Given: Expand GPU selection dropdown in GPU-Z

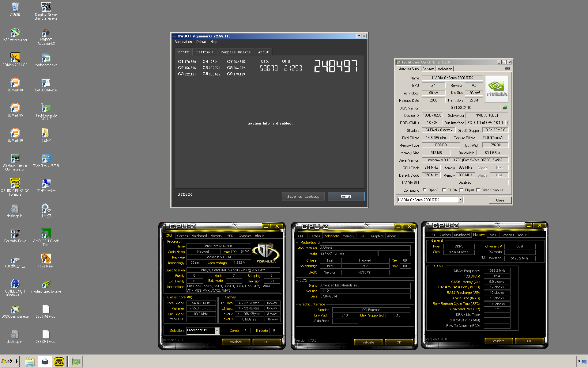Looking at the screenshot, I should pos(460,200).
